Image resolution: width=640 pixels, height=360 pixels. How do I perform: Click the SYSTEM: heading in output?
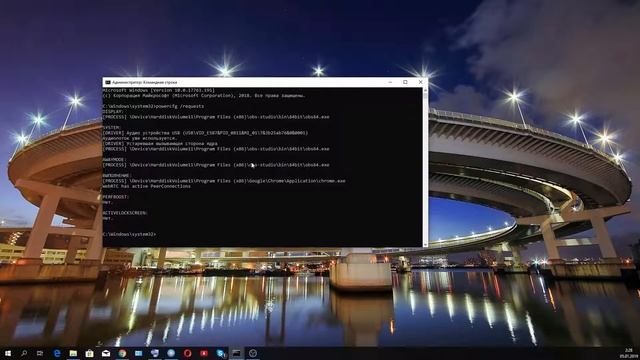[112, 127]
